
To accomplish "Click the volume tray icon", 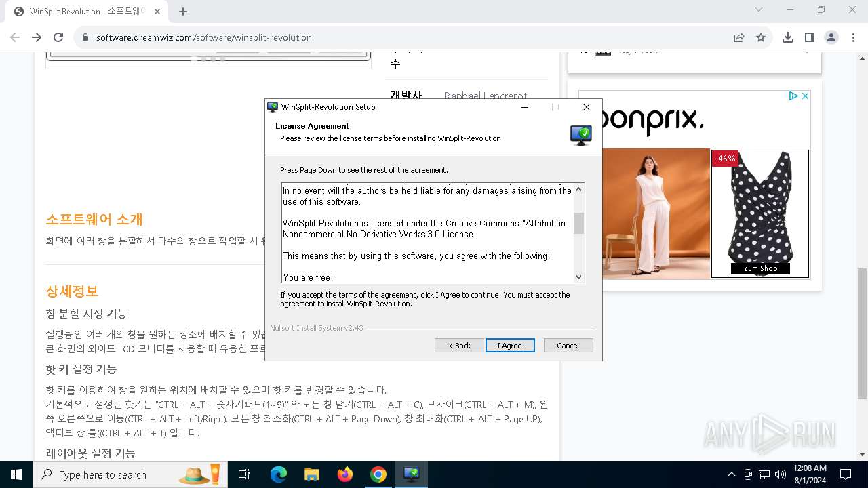I will click(781, 474).
